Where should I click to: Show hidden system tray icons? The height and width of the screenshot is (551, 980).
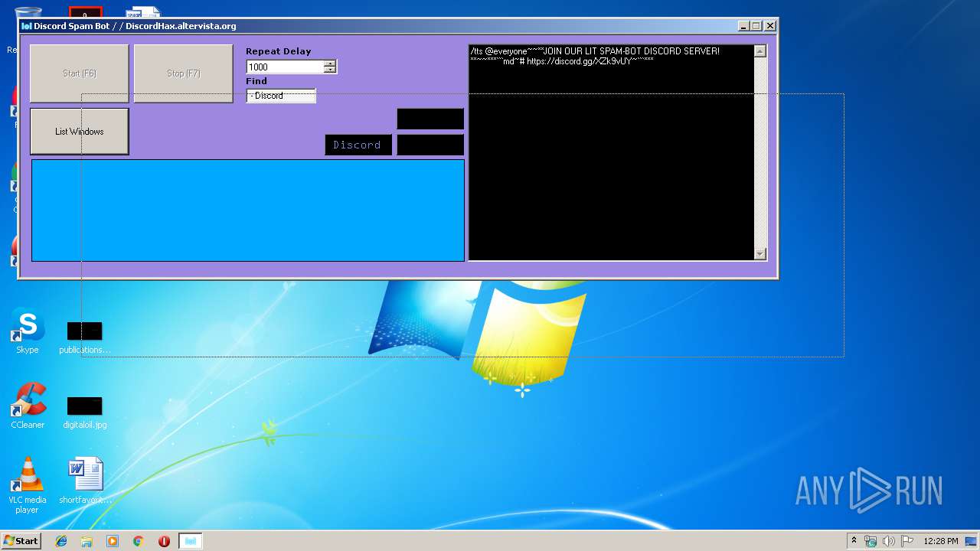[x=854, y=541]
